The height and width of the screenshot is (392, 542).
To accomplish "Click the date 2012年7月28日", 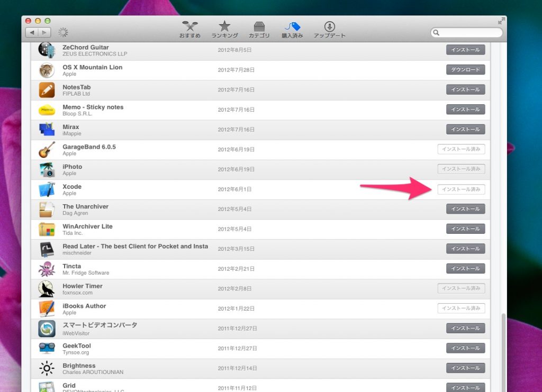I will pyautogui.click(x=236, y=70).
